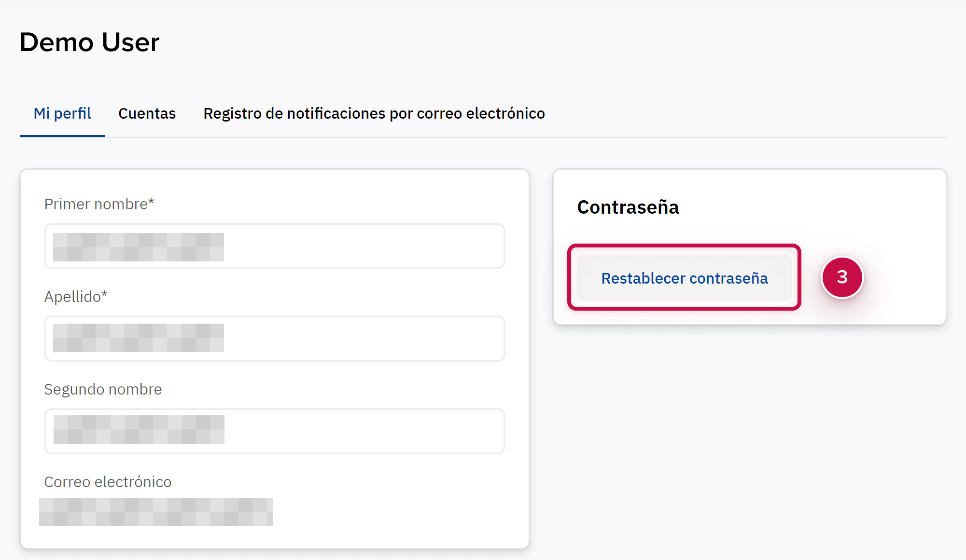Click the Primer nombre label

(99, 204)
